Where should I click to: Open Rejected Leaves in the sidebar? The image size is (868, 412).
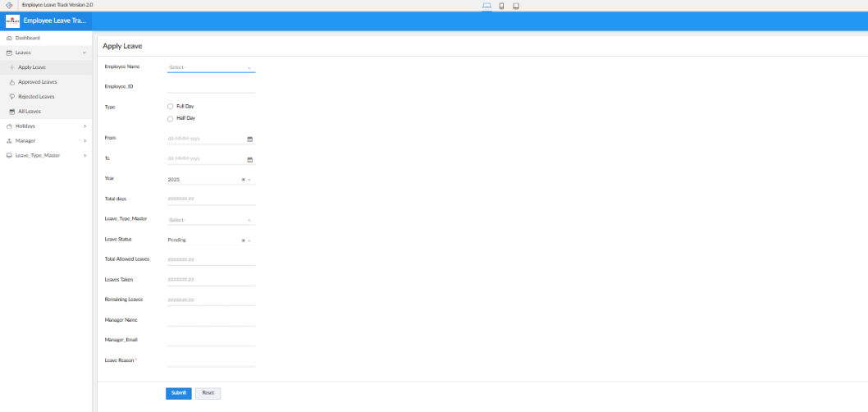pos(36,97)
